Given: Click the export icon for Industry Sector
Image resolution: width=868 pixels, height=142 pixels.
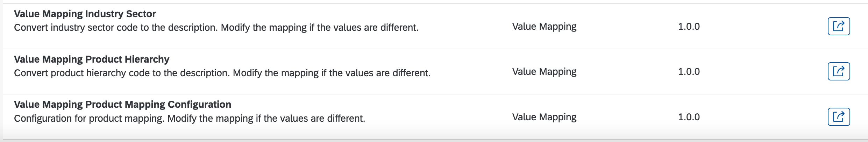Looking at the screenshot, I should coord(839,26).
